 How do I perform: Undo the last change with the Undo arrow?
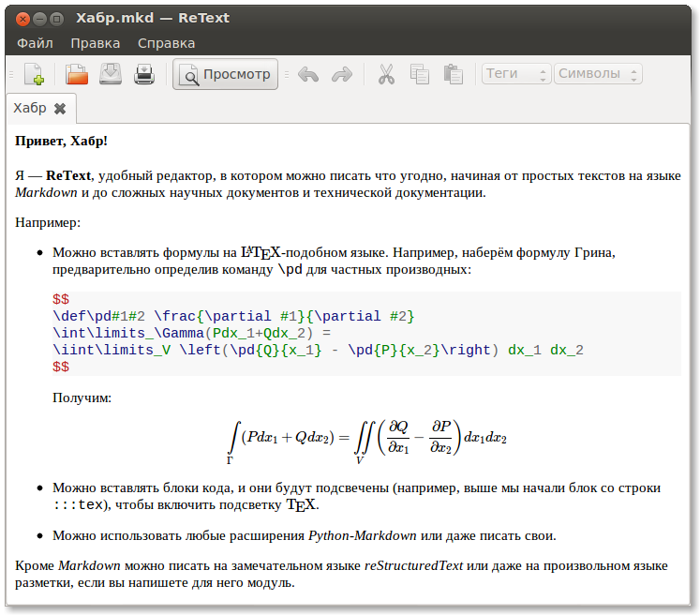click(308, 74)
